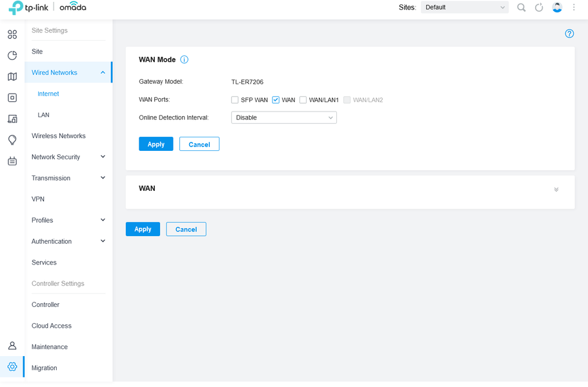The image size is (588, 387).
Task: Collapse the Wired Networks menu chevron
Action: (103, 73)
